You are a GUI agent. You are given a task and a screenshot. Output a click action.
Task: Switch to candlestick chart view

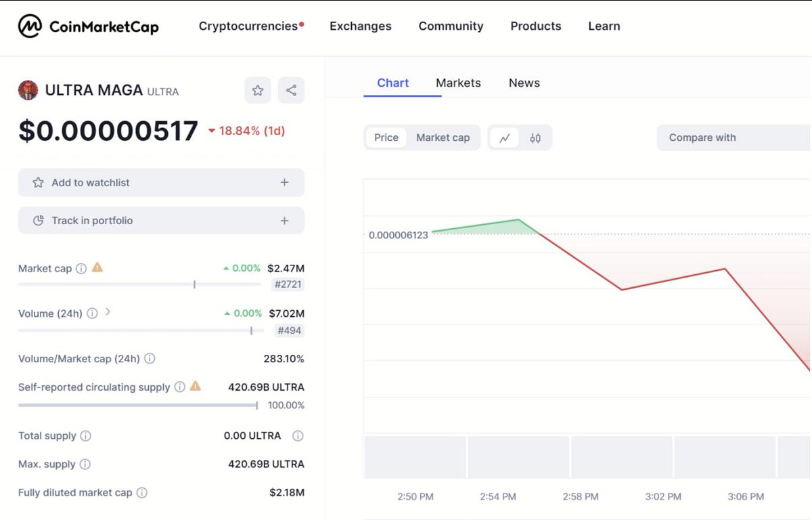(535, 137)
